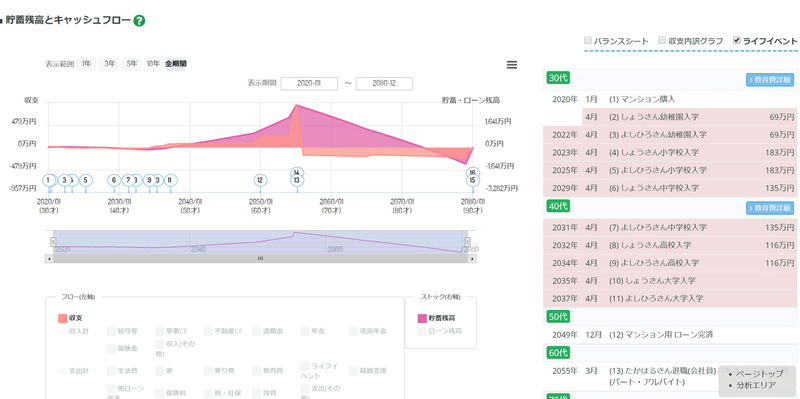Select life event marker 6 on the chart
The image size is (800, 399).
pyautogui.click(x=114, y=180)
